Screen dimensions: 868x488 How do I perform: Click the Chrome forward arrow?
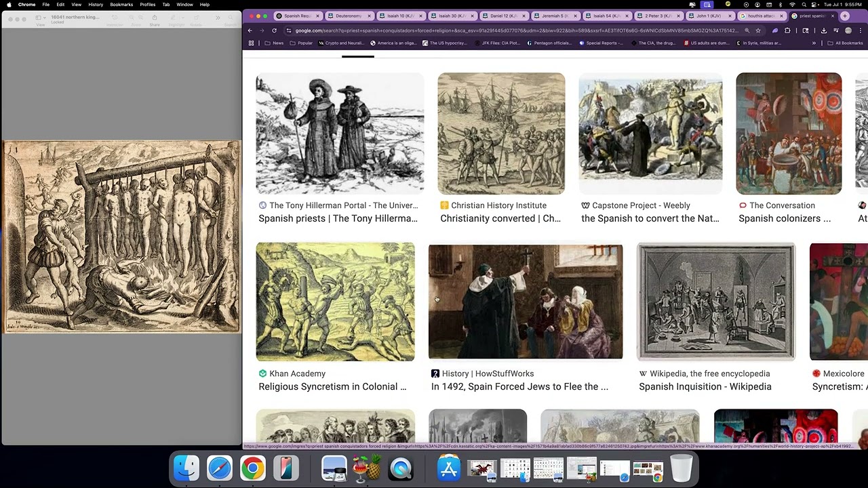coord(262,30)
